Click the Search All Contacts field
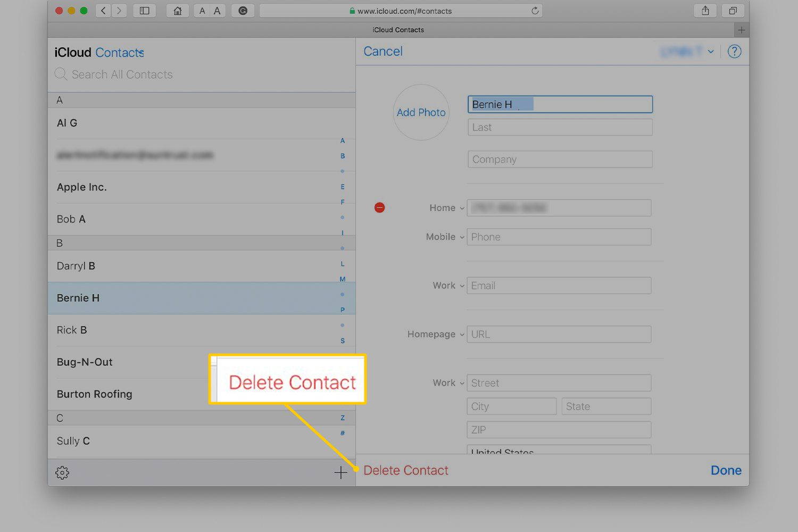This screenshot has width=798, height=532. point(202,74)
